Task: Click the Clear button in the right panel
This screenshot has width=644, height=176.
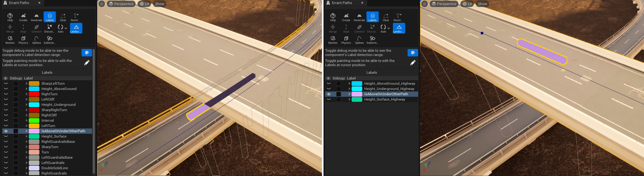Action: tap(386, 17)
